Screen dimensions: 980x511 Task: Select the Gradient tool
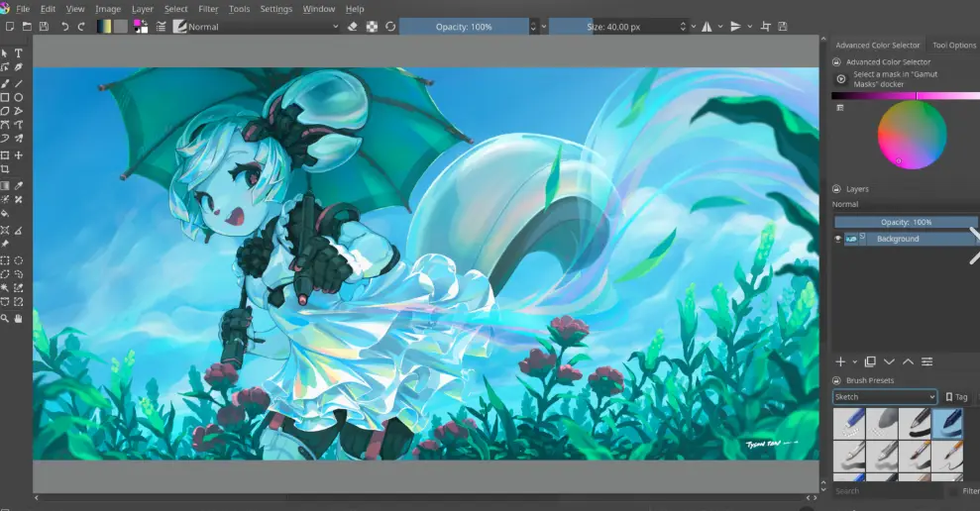click(5, 185)
